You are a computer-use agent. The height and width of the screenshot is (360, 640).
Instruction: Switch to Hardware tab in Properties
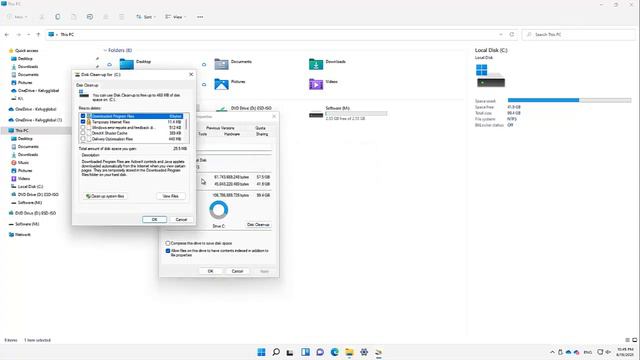click(232, 134)
